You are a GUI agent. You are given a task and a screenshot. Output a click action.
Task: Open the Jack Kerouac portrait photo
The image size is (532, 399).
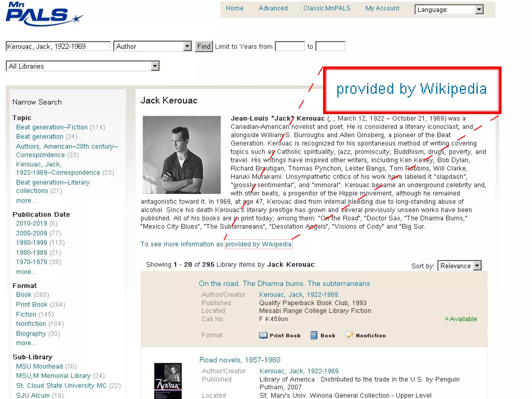tap(182, 155)
